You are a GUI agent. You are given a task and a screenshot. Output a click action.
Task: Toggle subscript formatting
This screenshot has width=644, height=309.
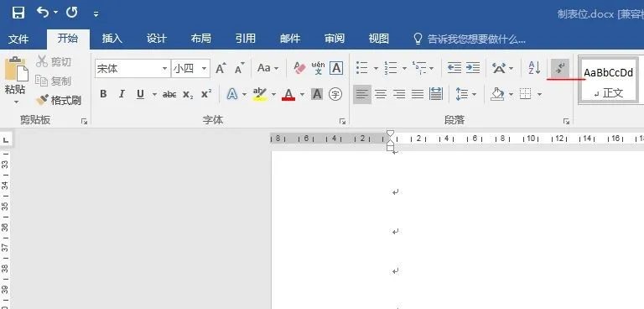(x=188, y=95)
